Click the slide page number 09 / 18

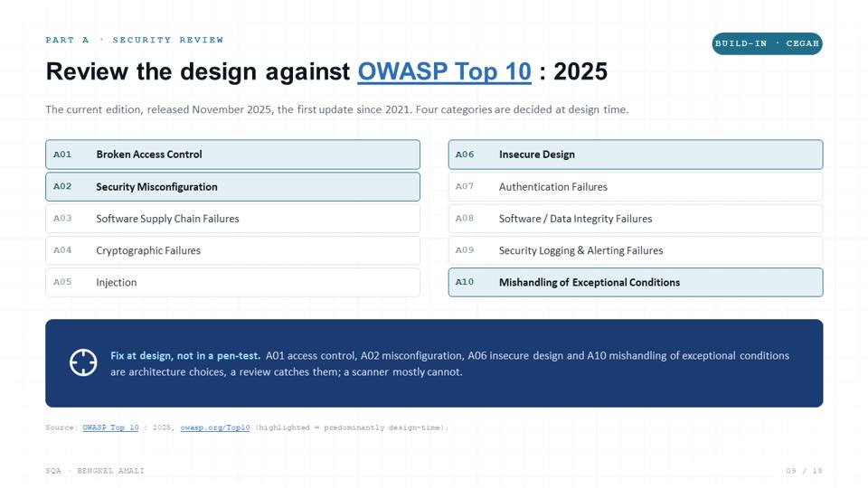(x=804, y=471)
